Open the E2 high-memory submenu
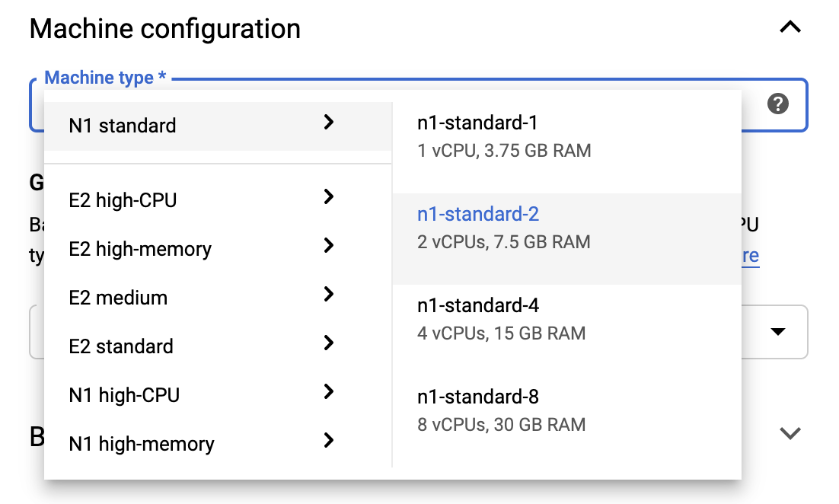This screenshot has height=504, width=839. tap(140, 250)
